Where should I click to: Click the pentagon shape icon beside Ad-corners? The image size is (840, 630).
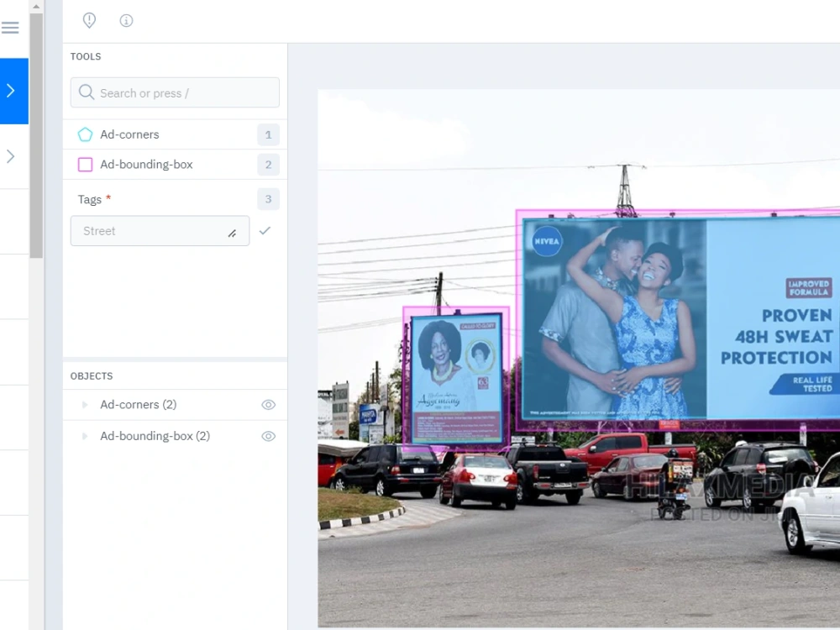(x=84, y=134)
